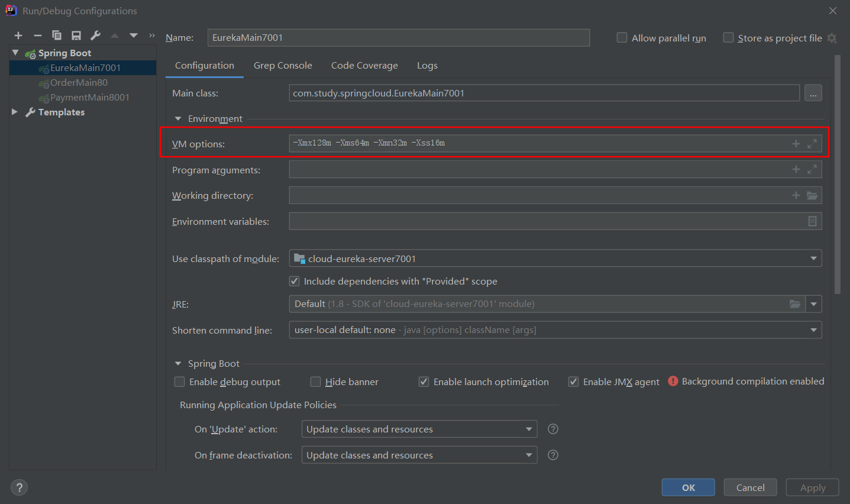Browse for main class with the ellipsis button
The width and height of the screenshot is (850, 504).
click(813, 93)
